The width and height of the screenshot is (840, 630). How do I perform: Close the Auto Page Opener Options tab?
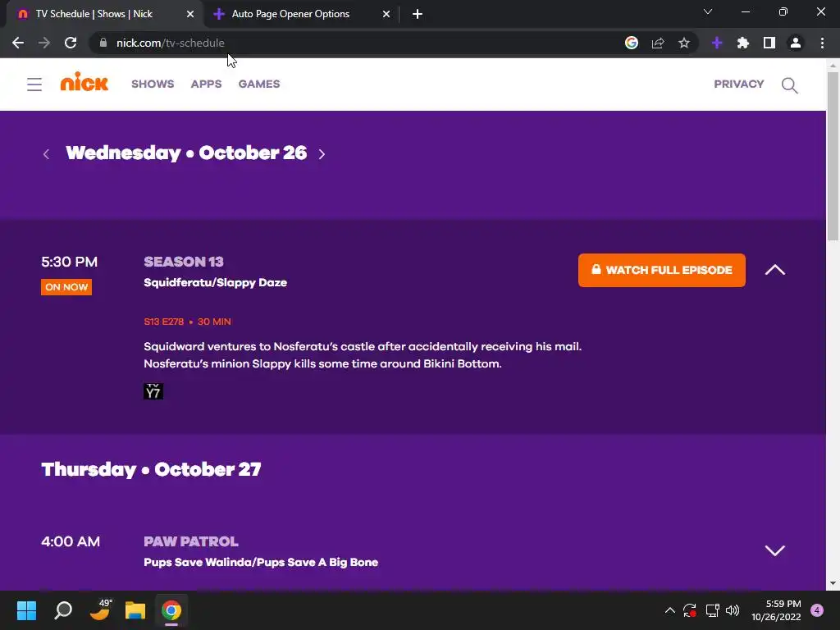(x=386, y=14)
